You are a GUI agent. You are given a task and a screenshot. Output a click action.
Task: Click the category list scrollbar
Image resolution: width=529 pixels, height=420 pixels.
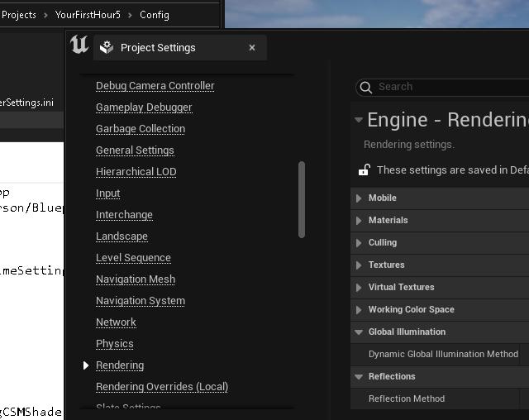click(x=301, y=198)
